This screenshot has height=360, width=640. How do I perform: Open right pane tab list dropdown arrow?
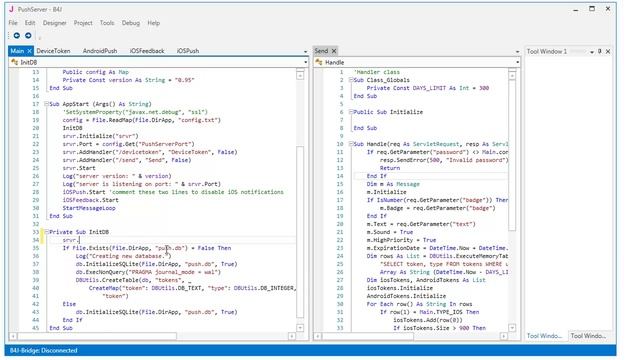517,51
